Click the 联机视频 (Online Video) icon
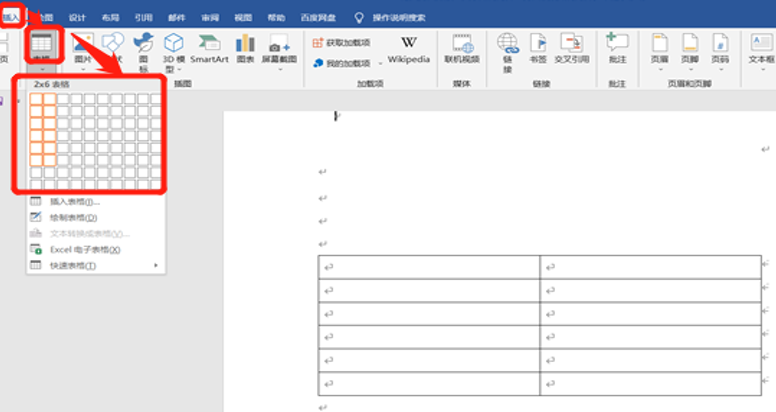This screenshot has width=776, height=412. coord(462,43)
